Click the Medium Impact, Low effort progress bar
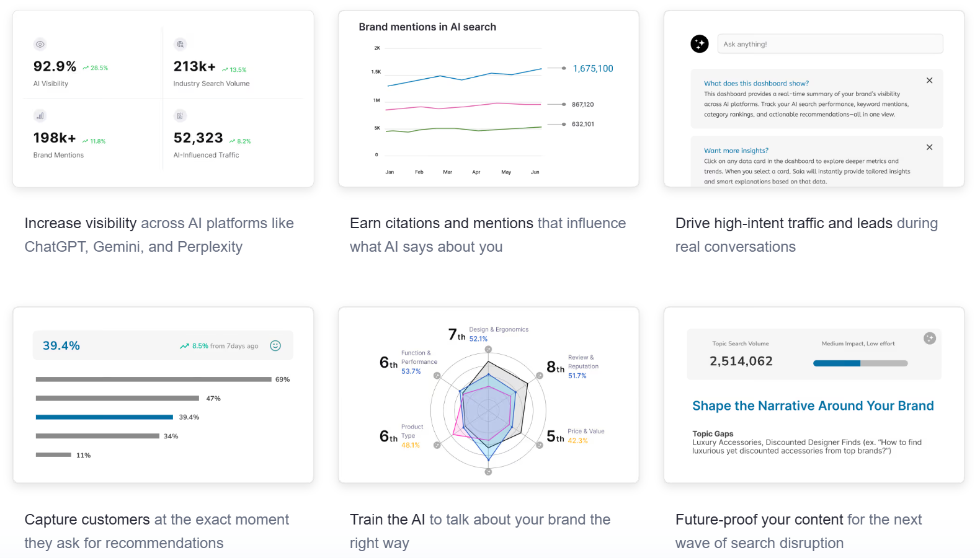Screen dimensions: 980x558 (x=860, y=363)
